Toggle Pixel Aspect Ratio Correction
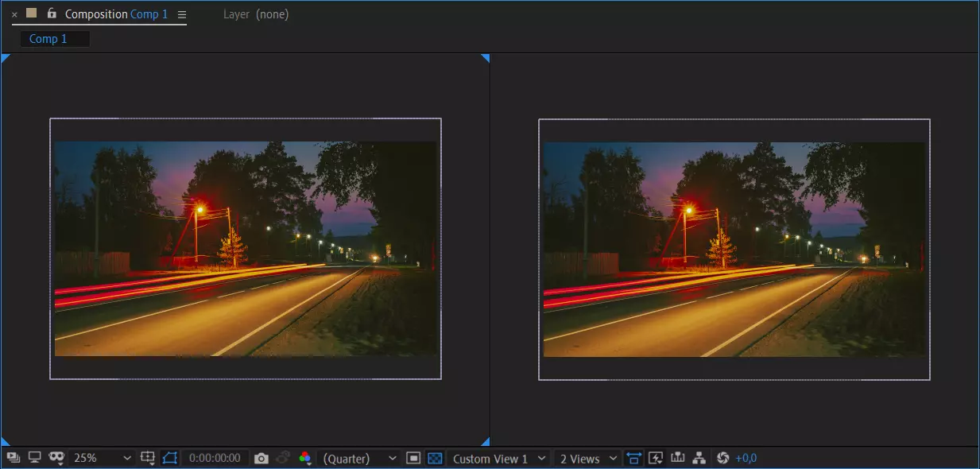980x469 pixels. 633,459
